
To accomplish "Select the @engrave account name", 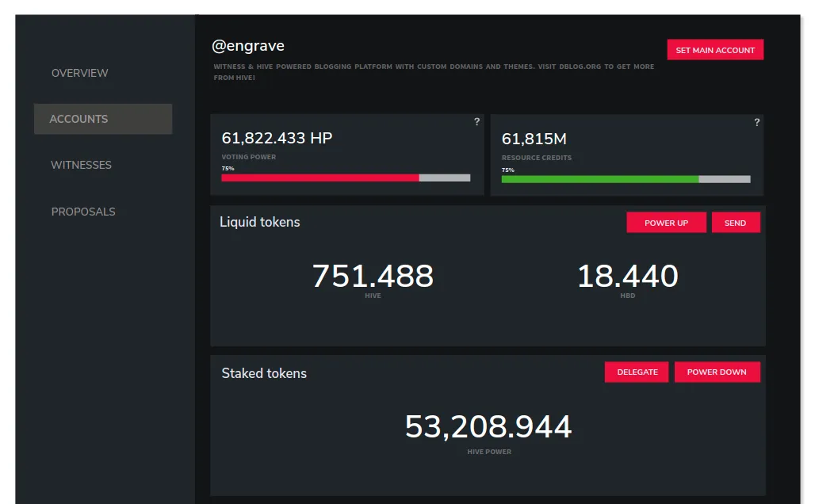I will point(248,46).
